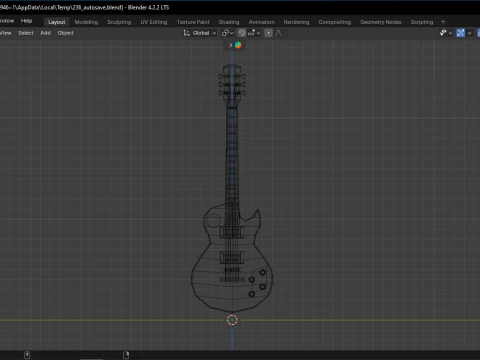Open the Compositing workspace tab

(335, 22)
